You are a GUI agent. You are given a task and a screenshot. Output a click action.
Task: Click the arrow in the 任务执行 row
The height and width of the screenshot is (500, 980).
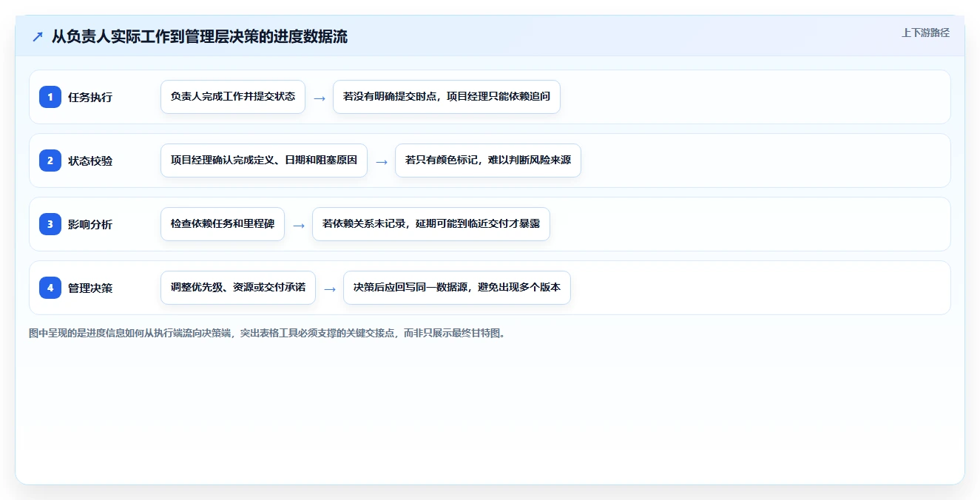320,98
